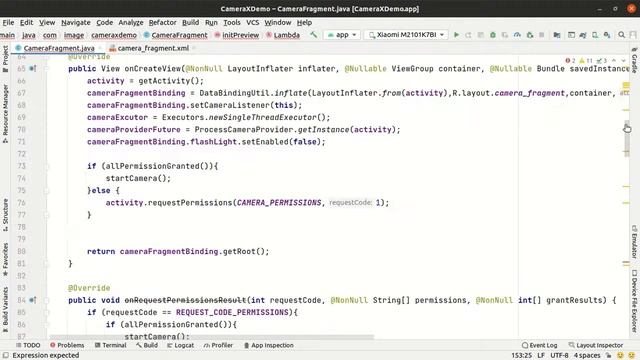Change the UTF-8 file encoding

point(559,355)
